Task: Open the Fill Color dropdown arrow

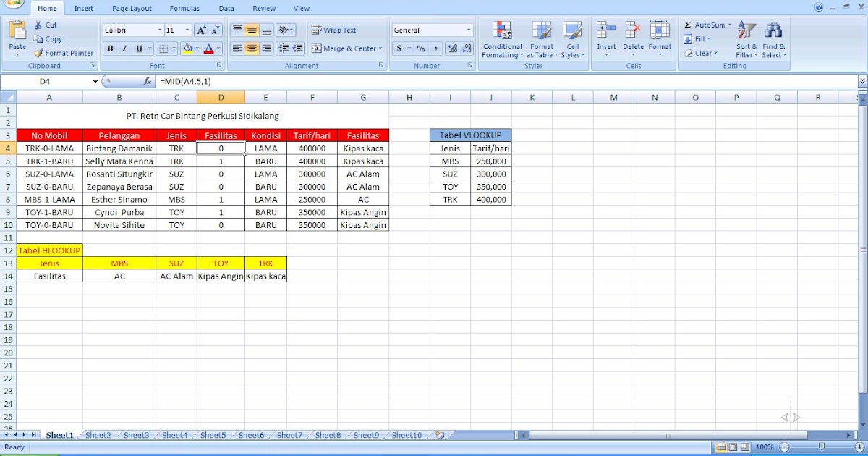Action: coord(197,48)
